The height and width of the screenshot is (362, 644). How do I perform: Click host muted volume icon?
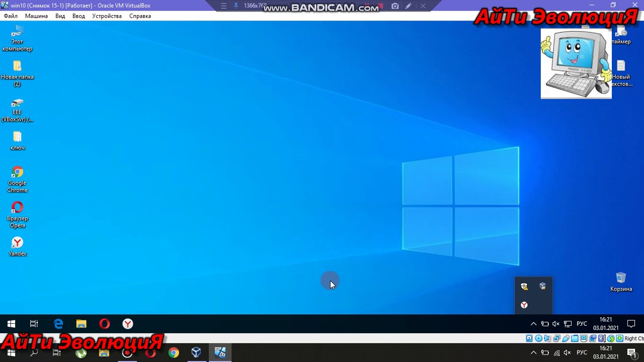tap(568, 353)
